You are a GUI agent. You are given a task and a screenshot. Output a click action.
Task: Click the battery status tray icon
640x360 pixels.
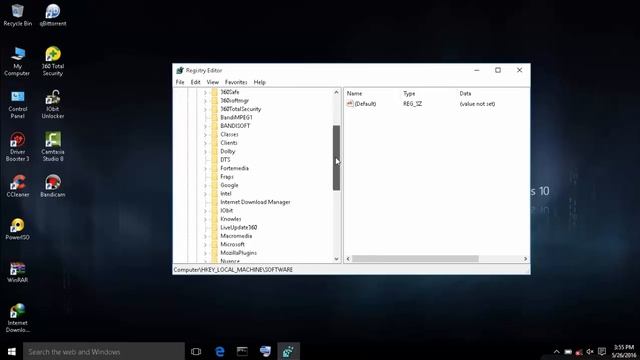(568, 351)
